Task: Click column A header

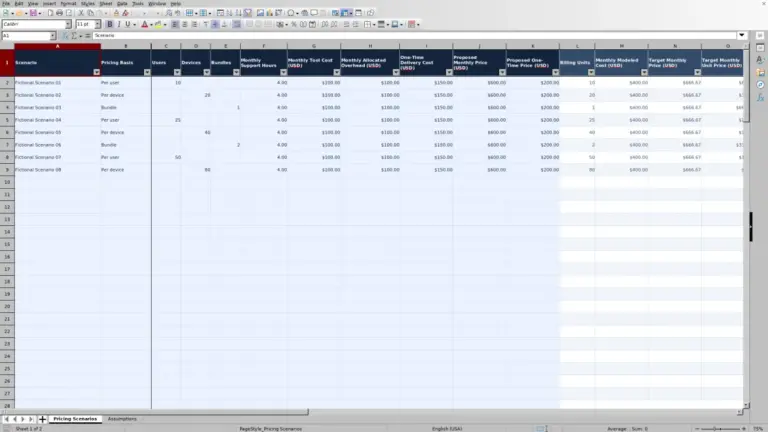Action: [57, 46]
